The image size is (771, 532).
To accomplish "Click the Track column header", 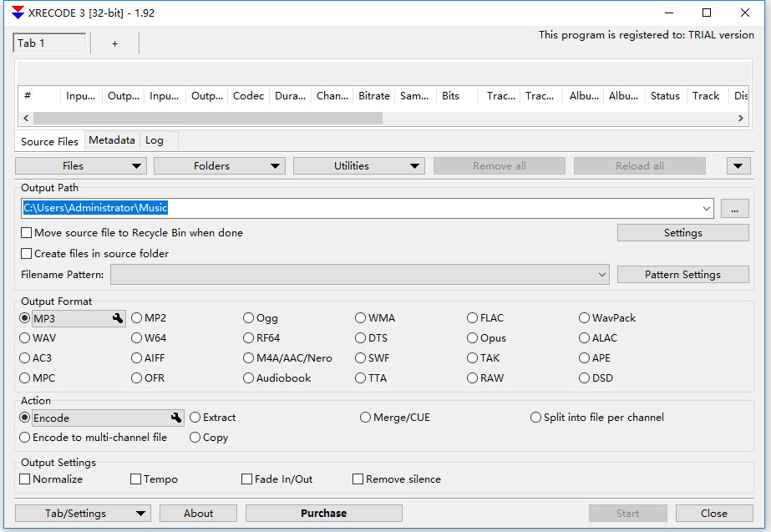I will (x=706, y=96).
